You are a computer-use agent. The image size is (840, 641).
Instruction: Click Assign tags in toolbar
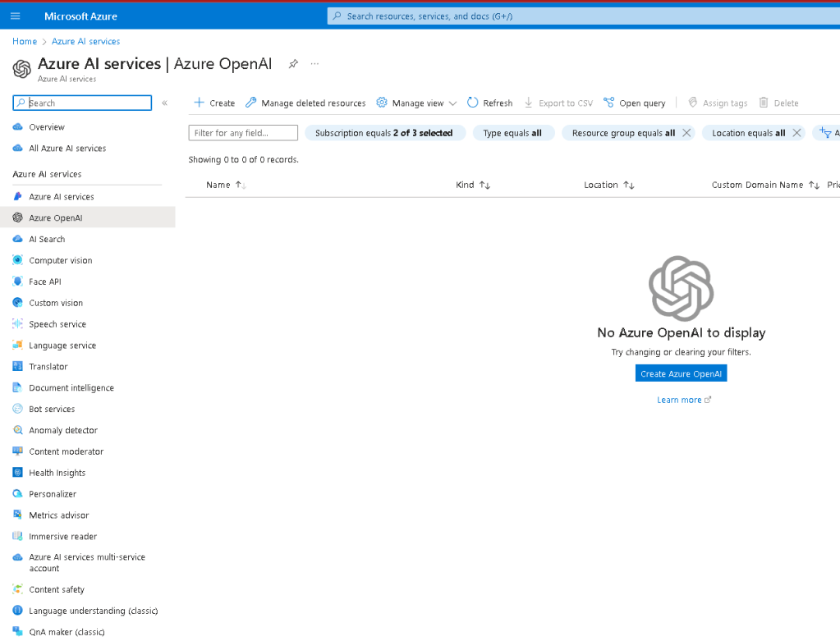(718, 103)
